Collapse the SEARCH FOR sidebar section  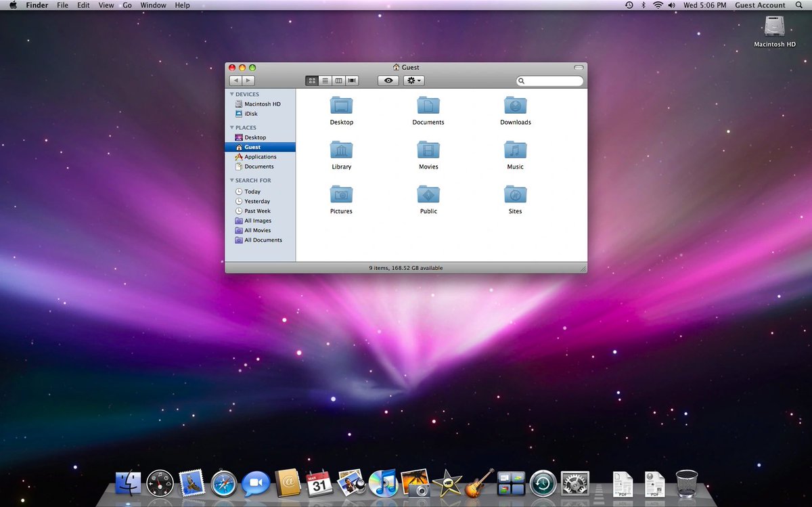pyautogui.click(x=232, y=180)
